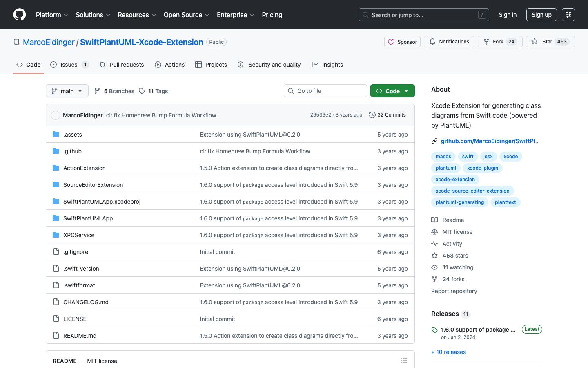Open the 32 Commits history link
Screen dimensions: 588x368
point(388,115)
